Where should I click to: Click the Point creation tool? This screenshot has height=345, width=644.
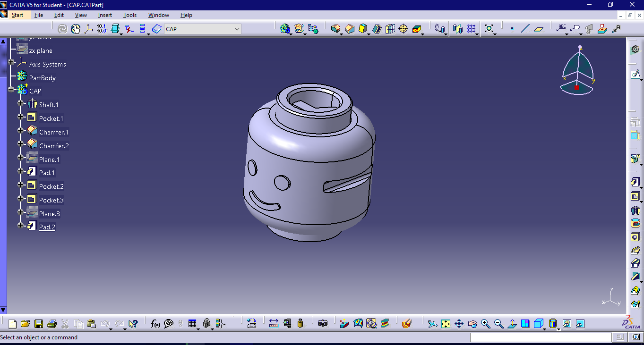click(x=512, y=29)
